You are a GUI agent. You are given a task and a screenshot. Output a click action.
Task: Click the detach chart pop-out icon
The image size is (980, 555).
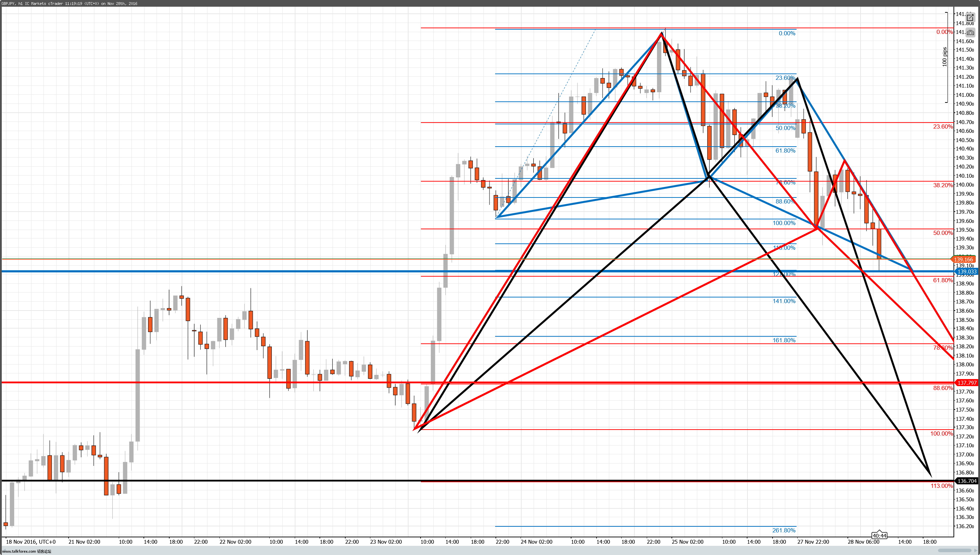click(x=970, y=18)
